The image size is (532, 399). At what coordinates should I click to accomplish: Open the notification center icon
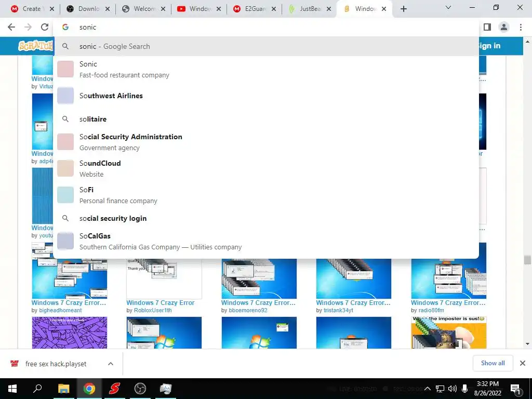pos(515,389)
